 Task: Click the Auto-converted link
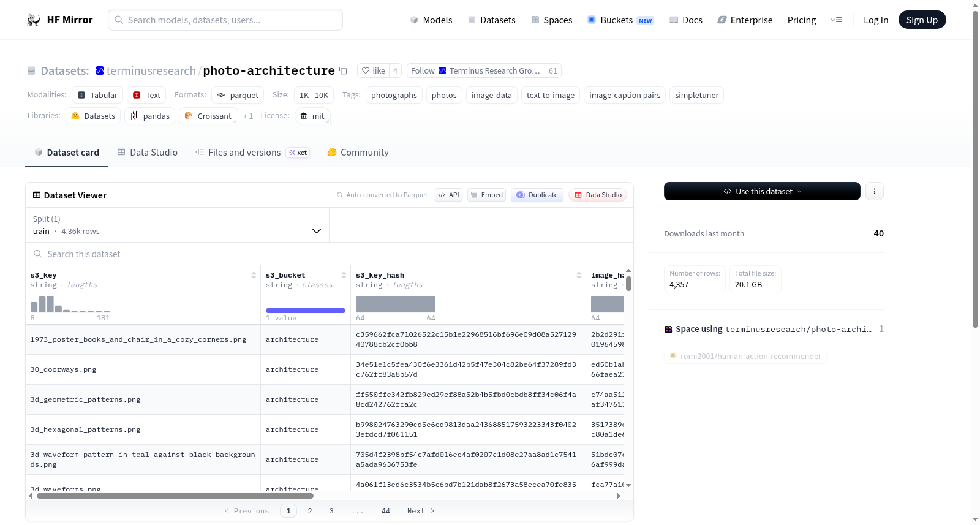click(x=370, y=195)
